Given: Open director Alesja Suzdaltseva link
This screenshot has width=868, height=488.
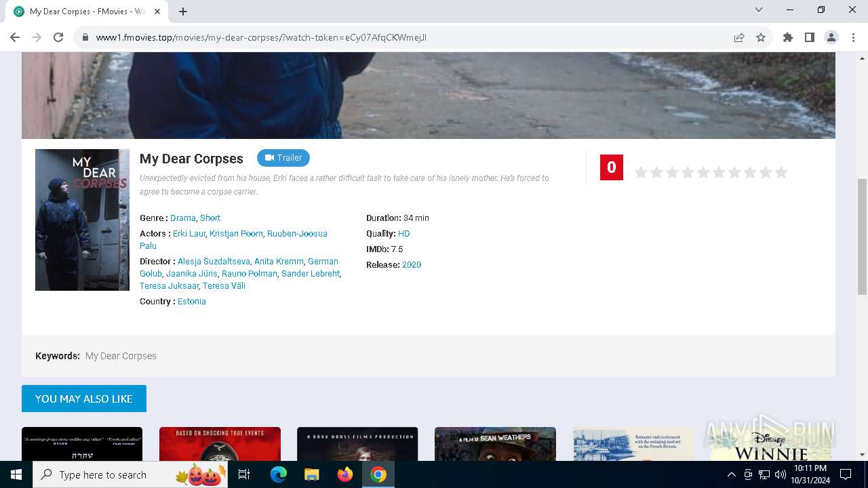Looking at the screenshot, I should 214,262.
